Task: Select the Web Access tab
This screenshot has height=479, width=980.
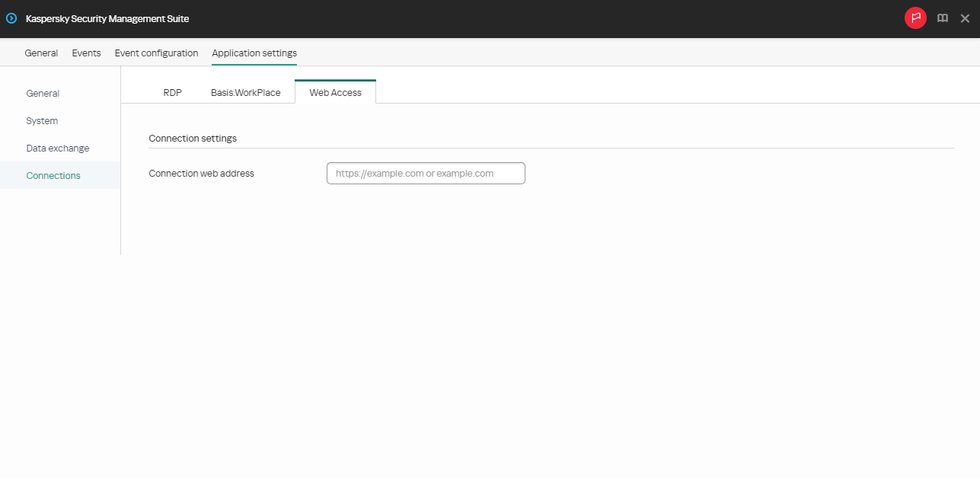Action: [335, 92]
